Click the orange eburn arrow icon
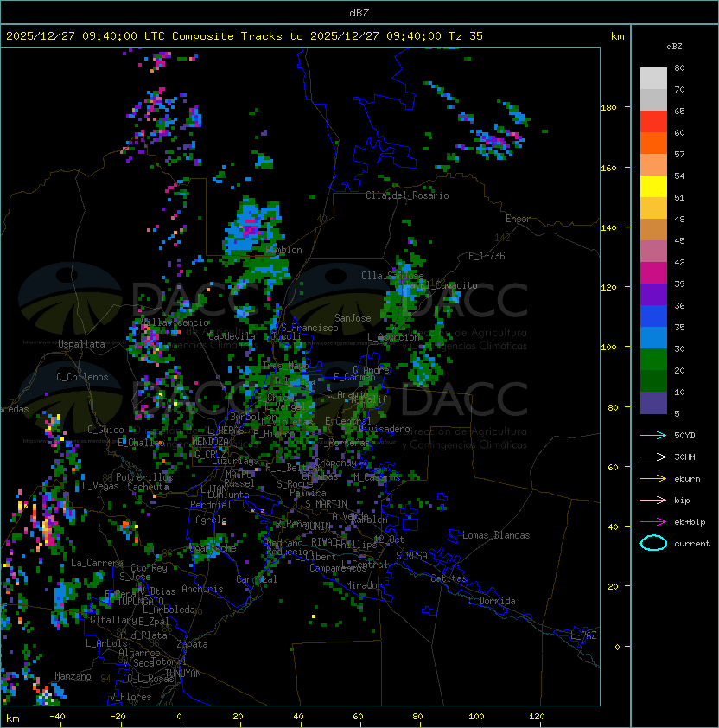 [x=653, y=478]
